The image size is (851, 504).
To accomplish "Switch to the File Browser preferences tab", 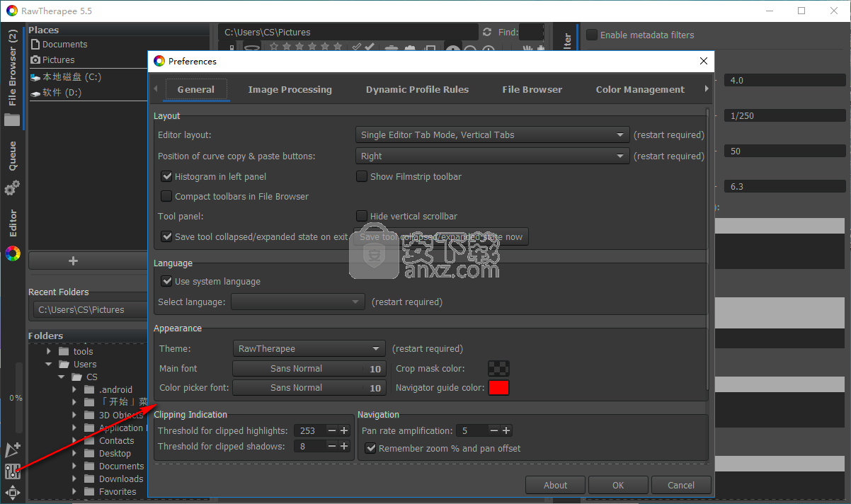I will 532,89.
